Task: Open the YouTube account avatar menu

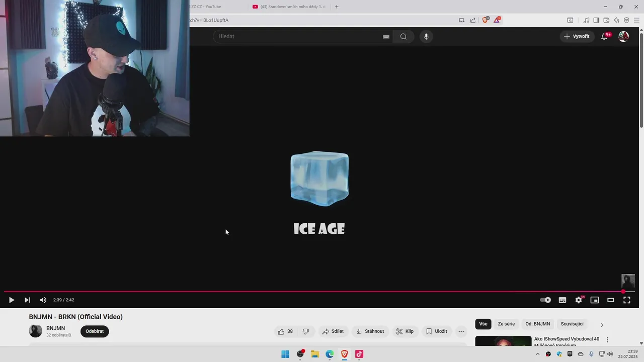Action: tap(623, 36)
